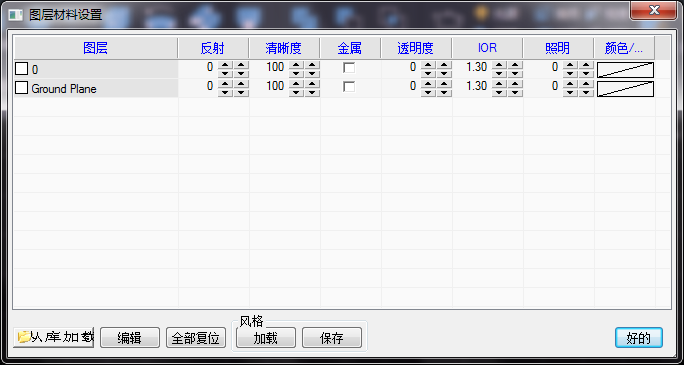Click the 编辑 button

coord(130,338)
